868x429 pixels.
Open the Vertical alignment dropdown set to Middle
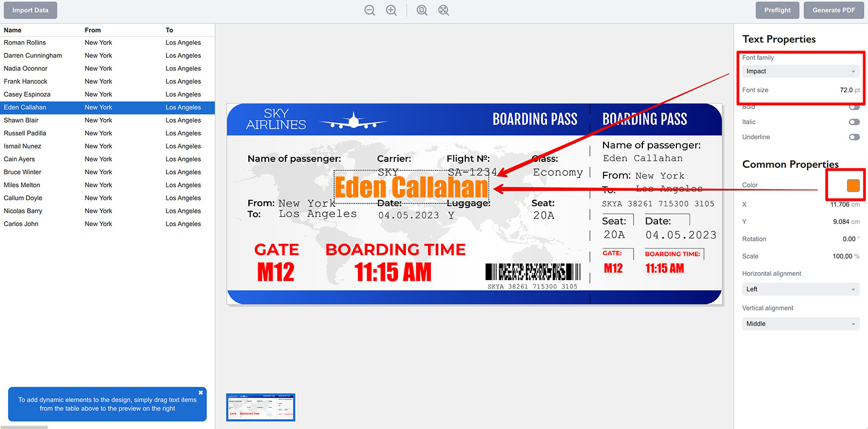[x=801, y=324]
